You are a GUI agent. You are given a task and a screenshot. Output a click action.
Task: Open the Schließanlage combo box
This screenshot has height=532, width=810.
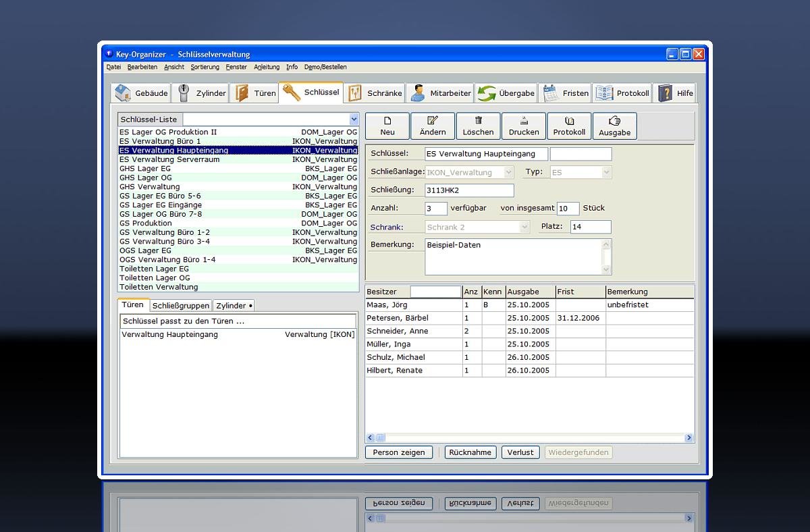[469, 172]
